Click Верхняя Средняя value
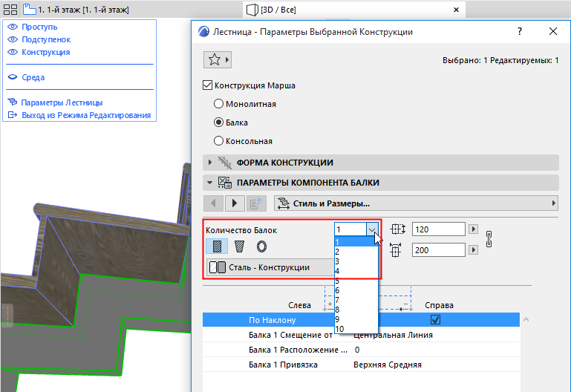 tap(388, 365)
